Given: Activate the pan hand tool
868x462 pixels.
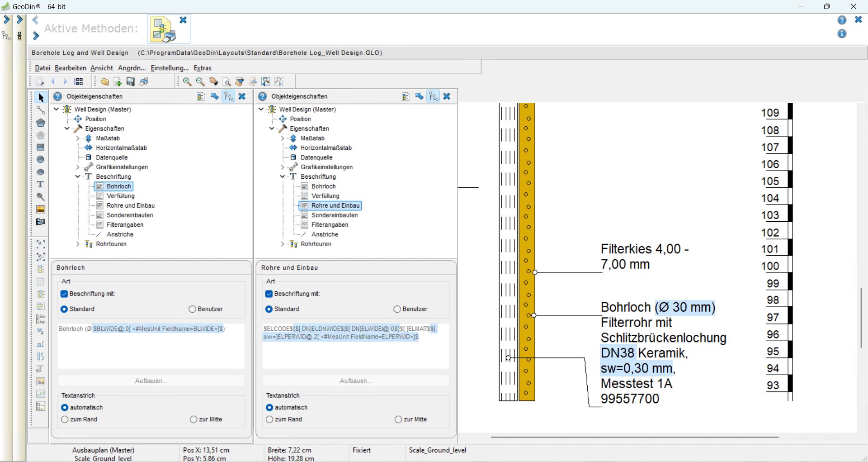Looking at the screenshot, I should tap(213, 81).
